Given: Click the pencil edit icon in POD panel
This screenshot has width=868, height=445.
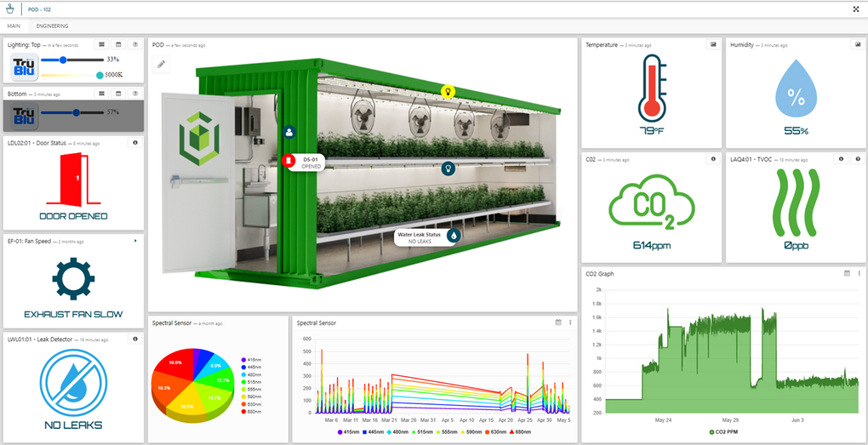Looking at the screenshot, I should [x=162, y=64].
